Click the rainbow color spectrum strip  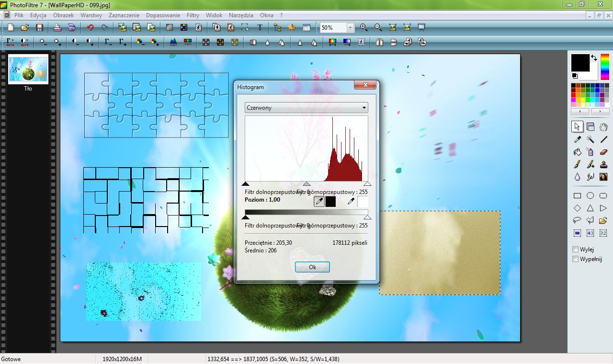(605, 67)
